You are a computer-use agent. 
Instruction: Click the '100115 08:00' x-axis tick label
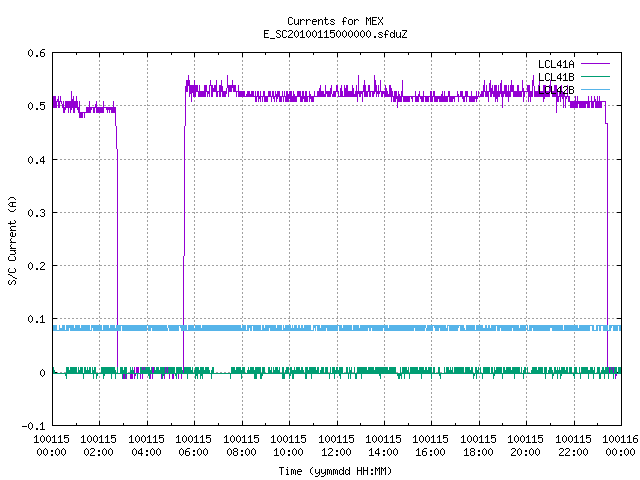(242, 445)
